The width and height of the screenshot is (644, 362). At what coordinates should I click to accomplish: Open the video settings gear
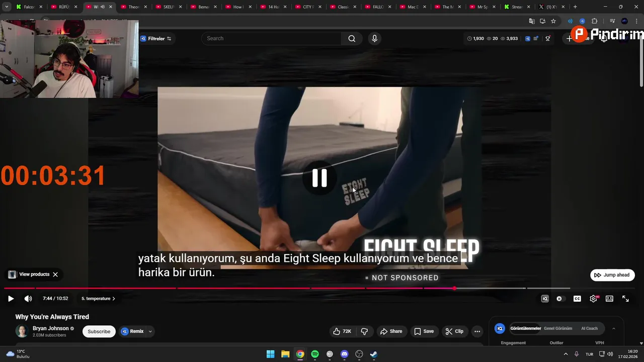[594, 299]
